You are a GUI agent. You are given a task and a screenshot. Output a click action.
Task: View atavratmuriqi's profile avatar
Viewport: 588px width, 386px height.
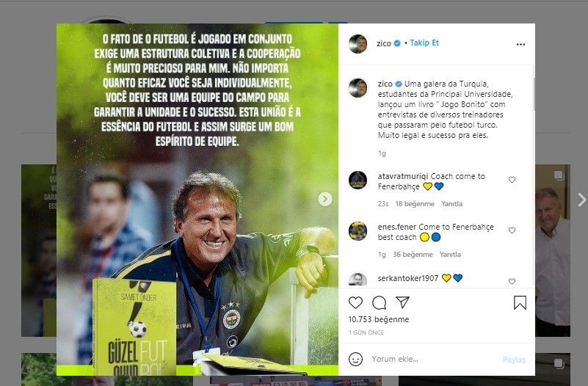coord(358,181)
